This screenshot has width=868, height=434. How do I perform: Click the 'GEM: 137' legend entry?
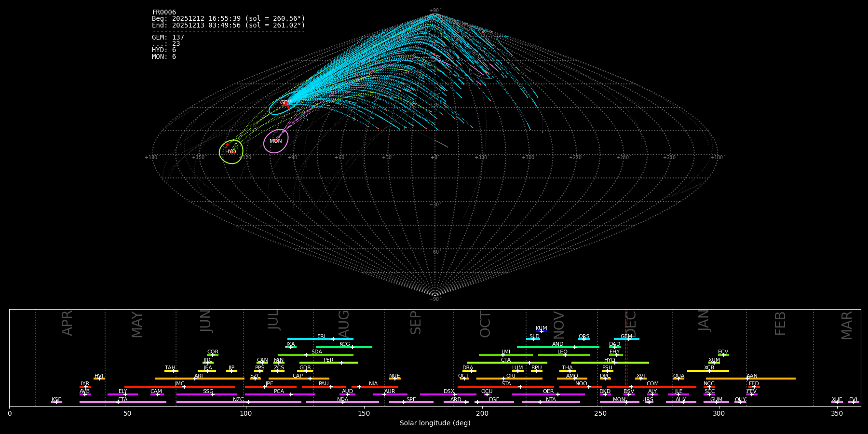[168, 37]
